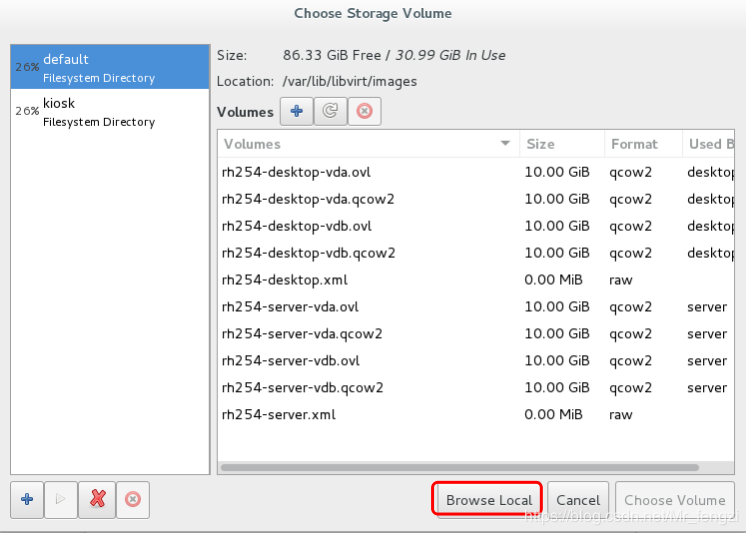The height and width of the screenshot is (535, 748).
Task: Delete the selected pool with red X
Action: point(97,499)
